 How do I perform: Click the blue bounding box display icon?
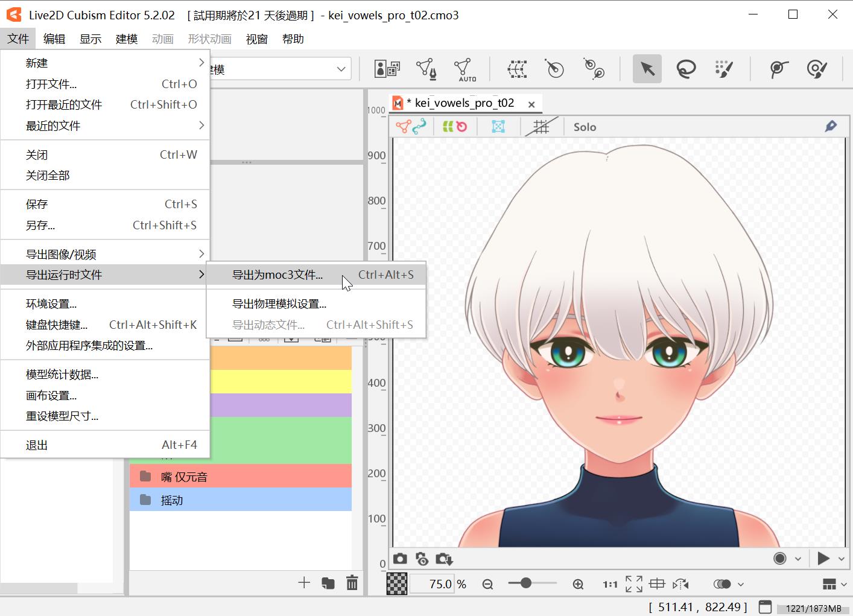click(x=498, y=127)
